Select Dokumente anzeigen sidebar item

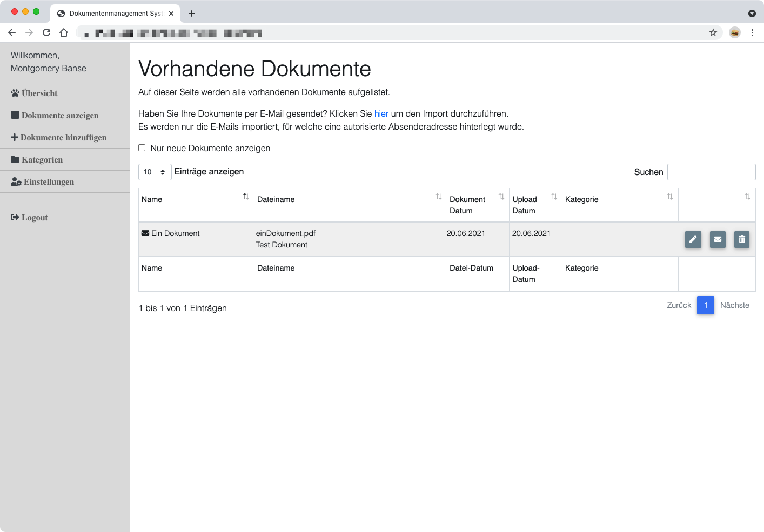tap(65, 115)
